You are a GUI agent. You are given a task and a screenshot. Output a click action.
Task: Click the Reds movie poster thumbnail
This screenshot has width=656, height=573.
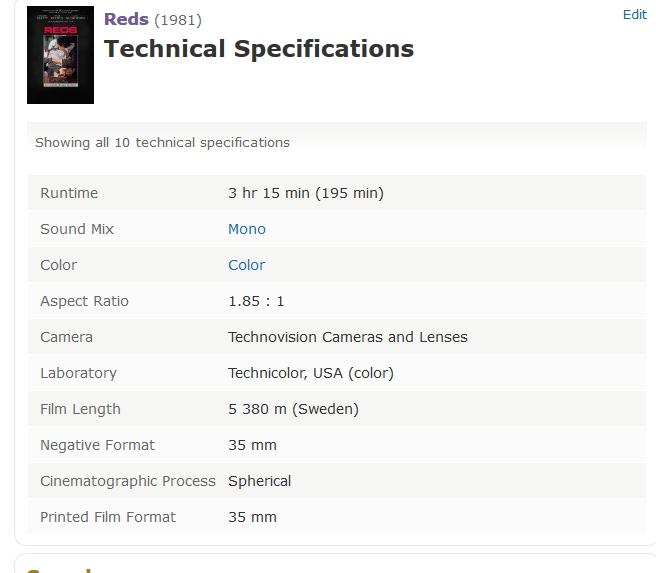(60, 55)
